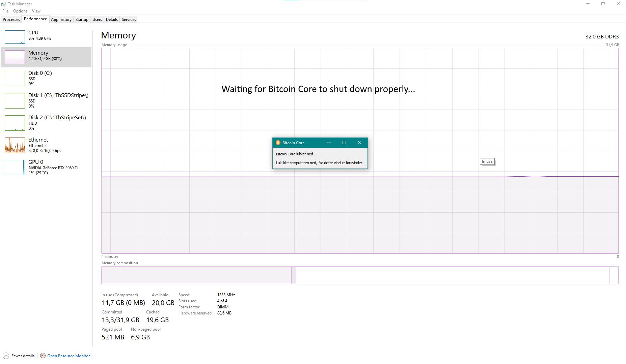The height and width of the screenshot is (364, 626).
Task: Collapse view with Fewer details chevron
Action: pyautogui.click(x=6, y=356)
